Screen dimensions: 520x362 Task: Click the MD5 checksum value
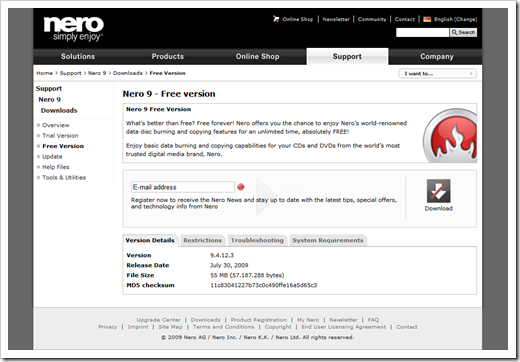[263, 285]
